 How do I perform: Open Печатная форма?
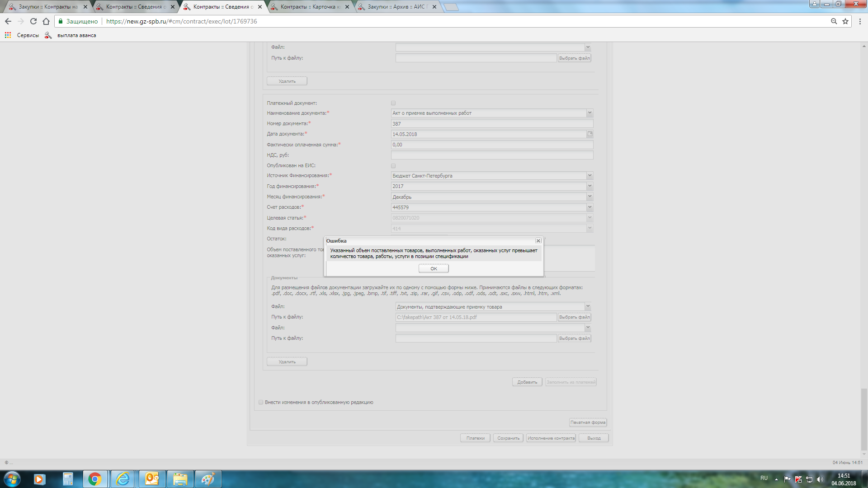point(588,422)
